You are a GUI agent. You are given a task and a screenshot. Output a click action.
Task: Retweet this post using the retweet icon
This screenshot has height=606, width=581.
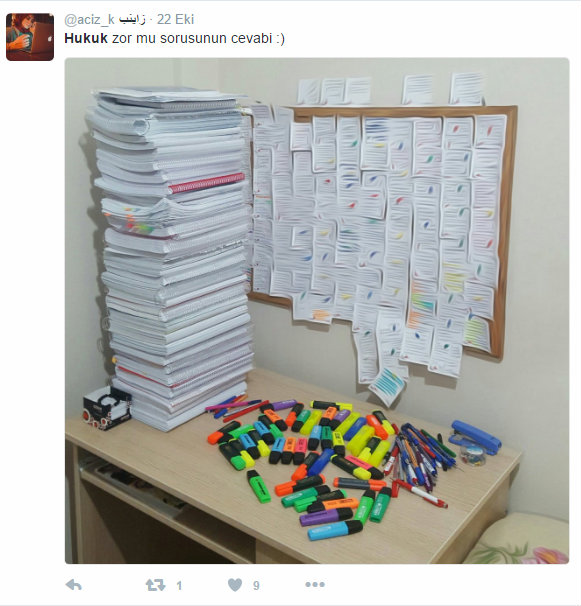tap(155, 586)
